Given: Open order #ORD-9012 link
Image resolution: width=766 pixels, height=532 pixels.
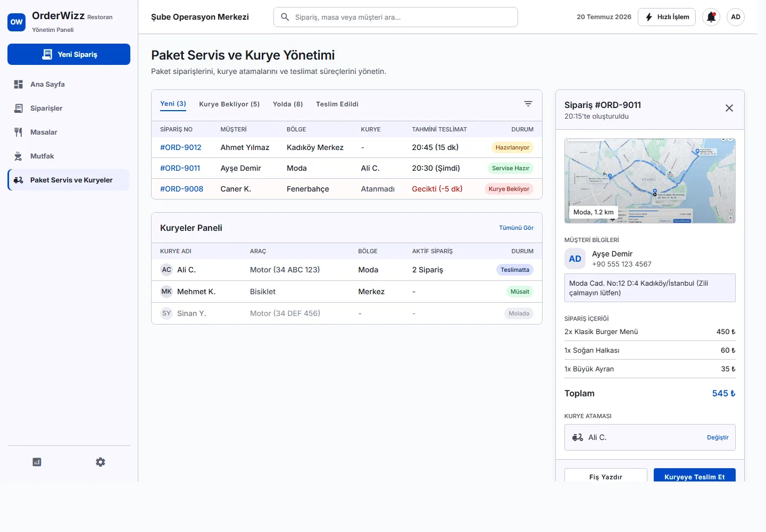Looking at the screenshot, I should 181,147.
